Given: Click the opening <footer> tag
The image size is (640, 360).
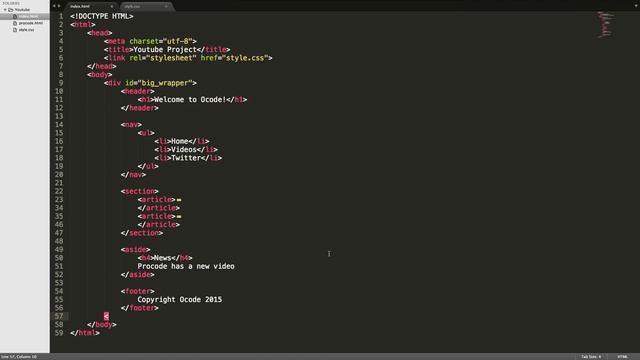Looking at the screenshot, I should coord(138,291).
